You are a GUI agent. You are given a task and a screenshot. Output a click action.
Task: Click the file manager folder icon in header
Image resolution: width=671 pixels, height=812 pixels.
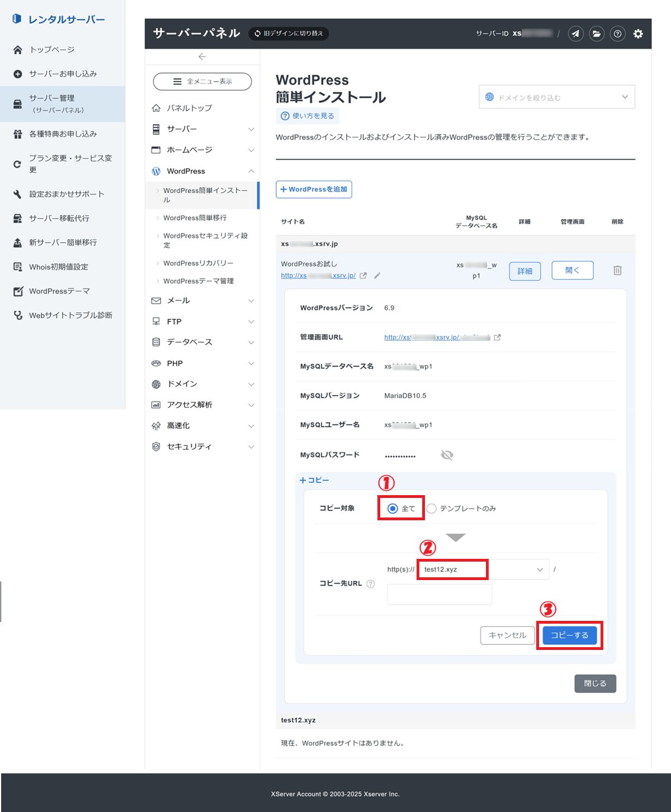pos(597,34)
